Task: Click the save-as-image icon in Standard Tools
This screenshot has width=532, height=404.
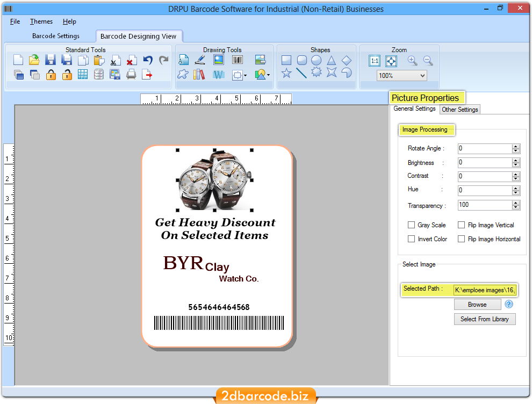Action: click(x=115, y=74)
